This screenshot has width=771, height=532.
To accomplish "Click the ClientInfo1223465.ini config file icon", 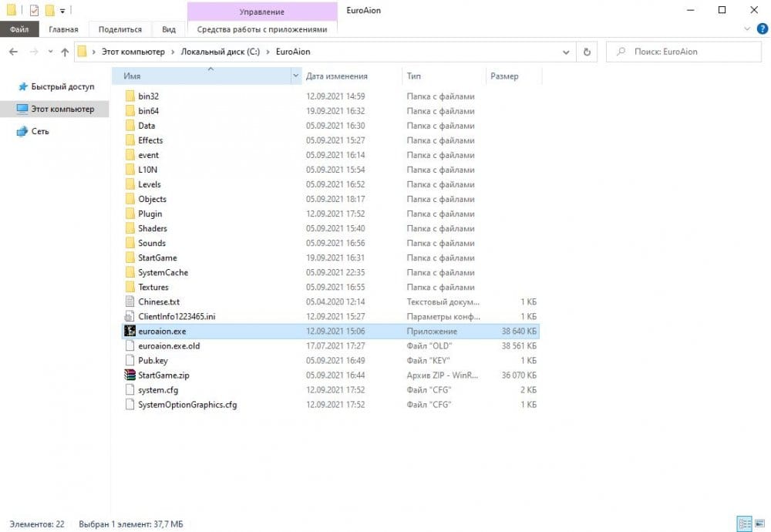I will point(130,317).
